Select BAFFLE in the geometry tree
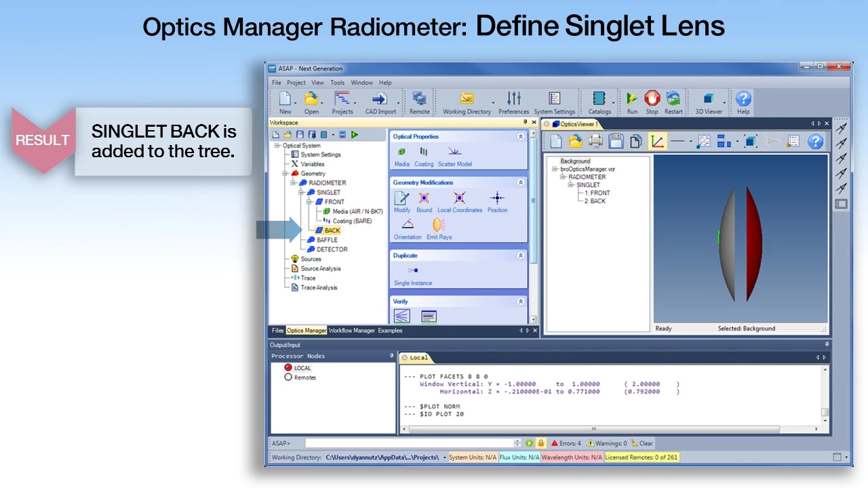Image resolution: width=868 pixels, height=488 pixels. (x=327, y=240)
